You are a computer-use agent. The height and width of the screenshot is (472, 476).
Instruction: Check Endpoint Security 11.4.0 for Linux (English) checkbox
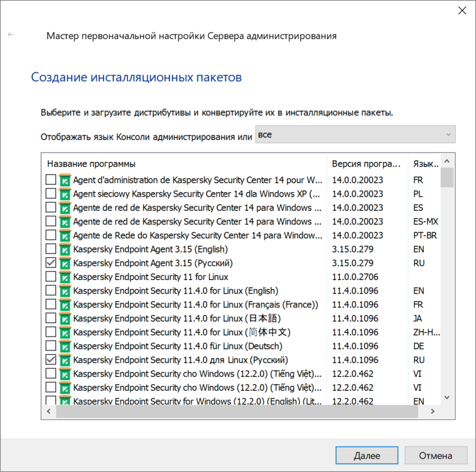tap(51, 290)
